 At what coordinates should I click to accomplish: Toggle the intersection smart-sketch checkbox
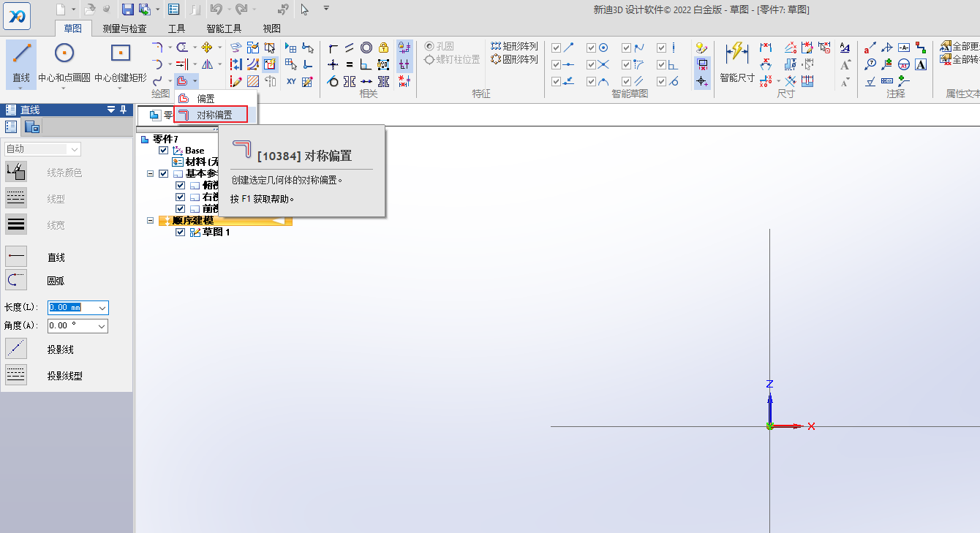(x=591, y=64)
